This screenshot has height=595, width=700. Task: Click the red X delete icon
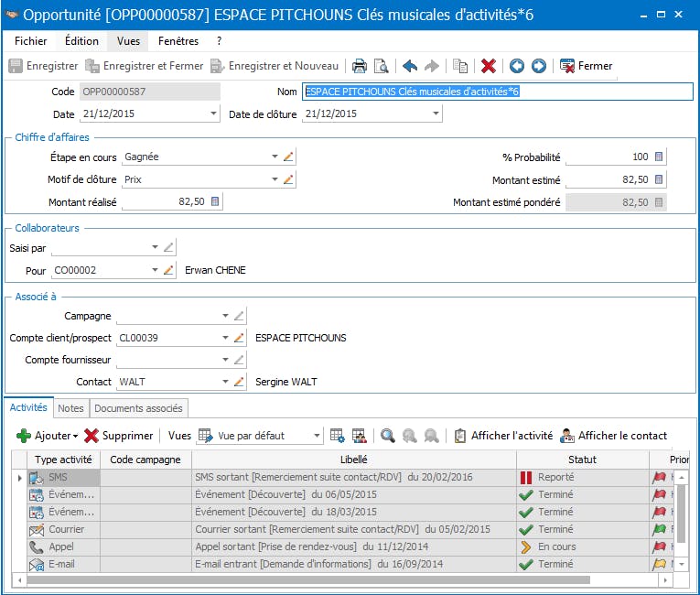(x=489, y=66)
